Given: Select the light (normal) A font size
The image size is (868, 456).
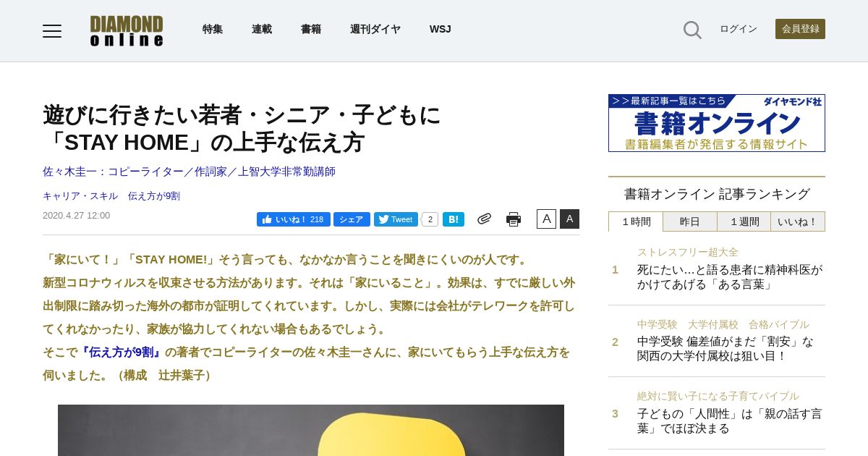Looking at the screenshot, I should 546,219.
